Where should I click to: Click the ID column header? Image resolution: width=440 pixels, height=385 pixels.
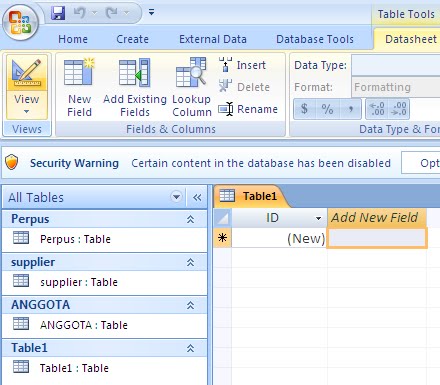coord(278,218)
